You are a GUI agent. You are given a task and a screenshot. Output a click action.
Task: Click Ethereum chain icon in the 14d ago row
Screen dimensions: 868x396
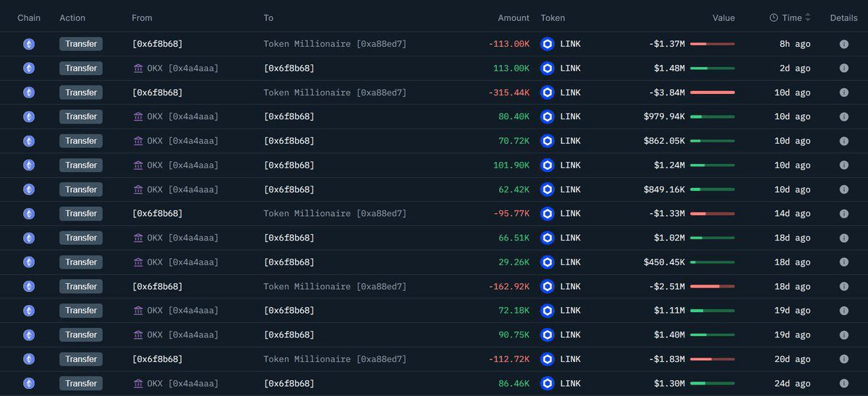coord(29,213)
